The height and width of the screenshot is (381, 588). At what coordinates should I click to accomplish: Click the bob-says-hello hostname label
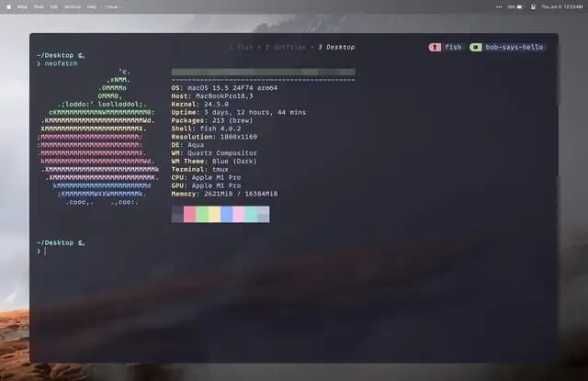pyautogui.click(x=514, y=47)
